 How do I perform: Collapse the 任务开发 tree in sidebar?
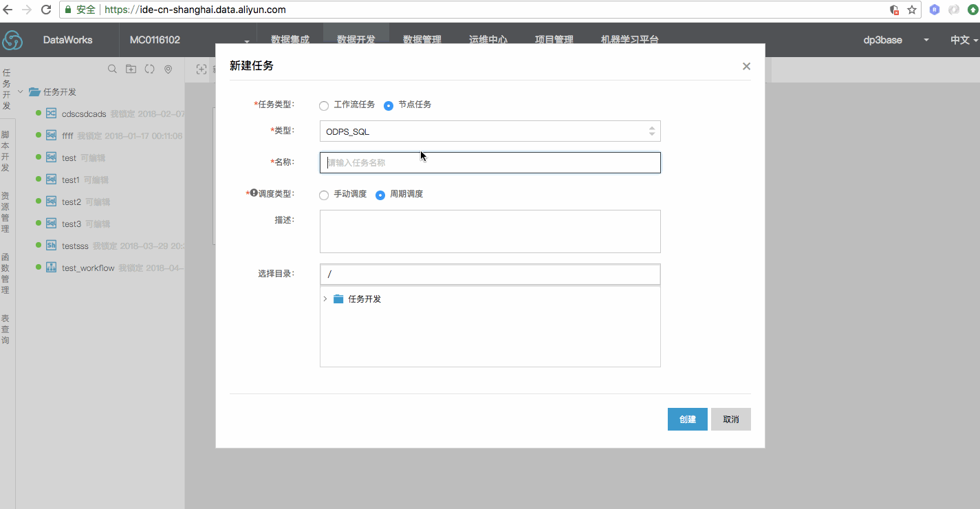[x=21, y=91]
